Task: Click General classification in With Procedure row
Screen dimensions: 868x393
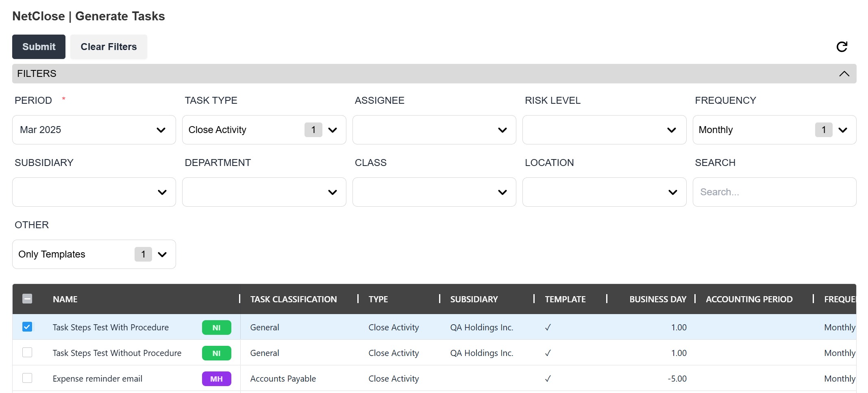Action: [x=265, y=327]
